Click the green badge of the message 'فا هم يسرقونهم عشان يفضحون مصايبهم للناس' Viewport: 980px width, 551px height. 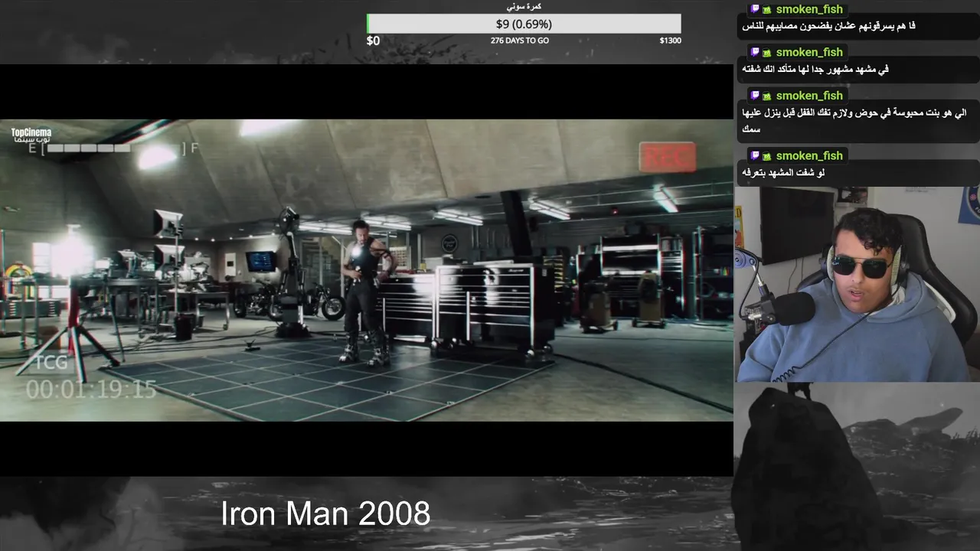[766, 9]
